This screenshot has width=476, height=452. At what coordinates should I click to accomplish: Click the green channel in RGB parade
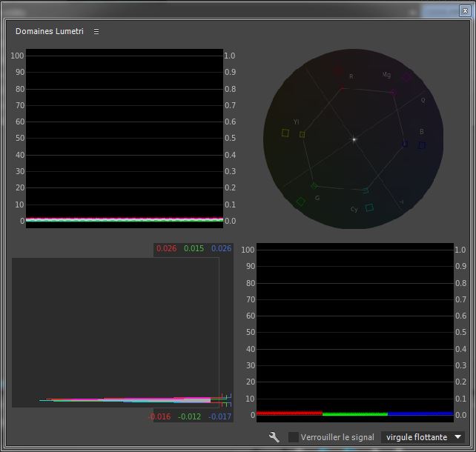pyautogui.click(x=355, y=413)
